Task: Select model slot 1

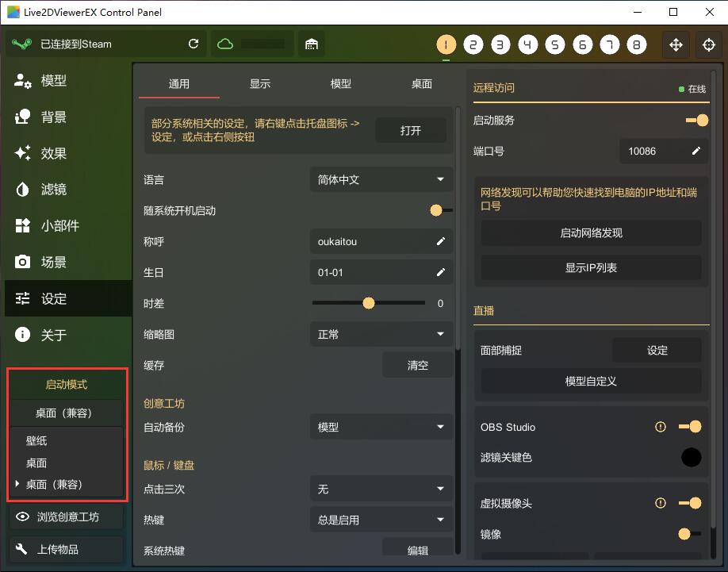Action: [x=446, y=44]
